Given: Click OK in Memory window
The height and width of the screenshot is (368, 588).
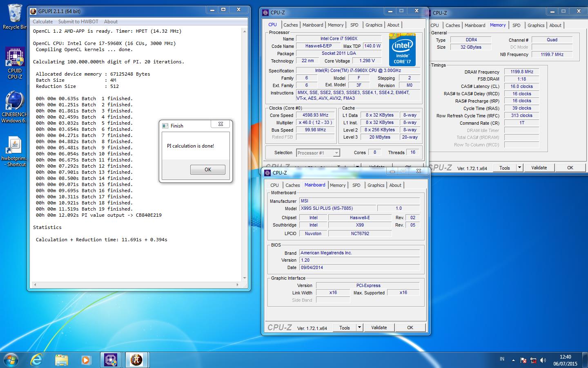Looking at the screenshot, I should pyautogui.click(x=570, y=168).
